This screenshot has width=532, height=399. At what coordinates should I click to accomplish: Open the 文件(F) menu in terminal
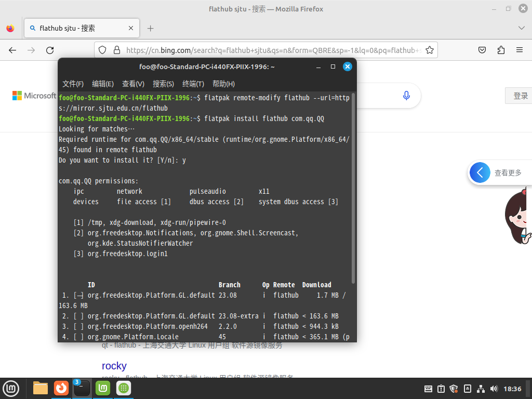point(73,84)
